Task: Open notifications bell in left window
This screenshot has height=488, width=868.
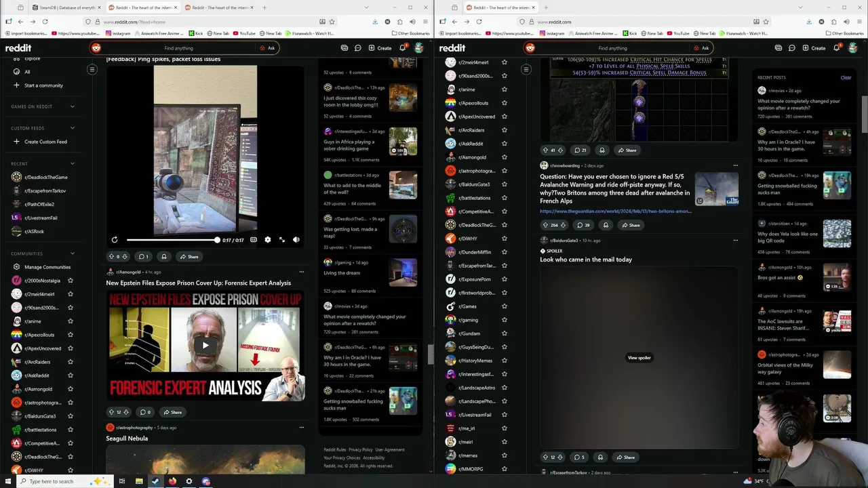Action: [x=402, y=48]
